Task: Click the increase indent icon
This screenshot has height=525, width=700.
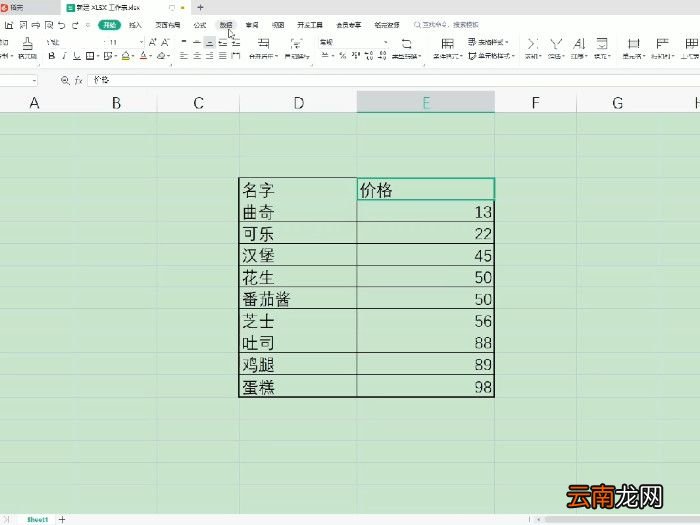Action: click(236, 43)
